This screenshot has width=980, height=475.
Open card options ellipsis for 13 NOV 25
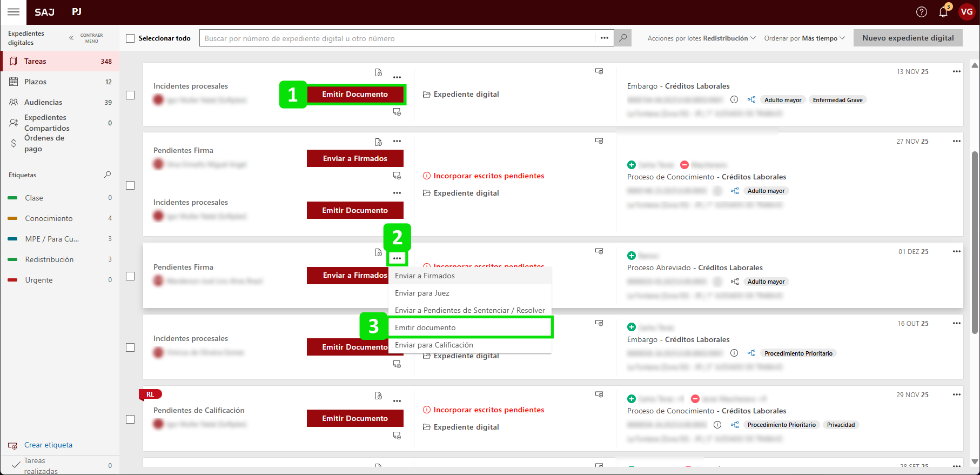[957, 71]
